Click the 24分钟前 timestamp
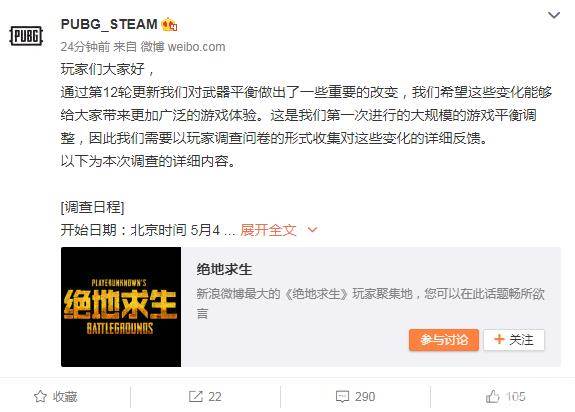The image size is (575, 412). 85,47
